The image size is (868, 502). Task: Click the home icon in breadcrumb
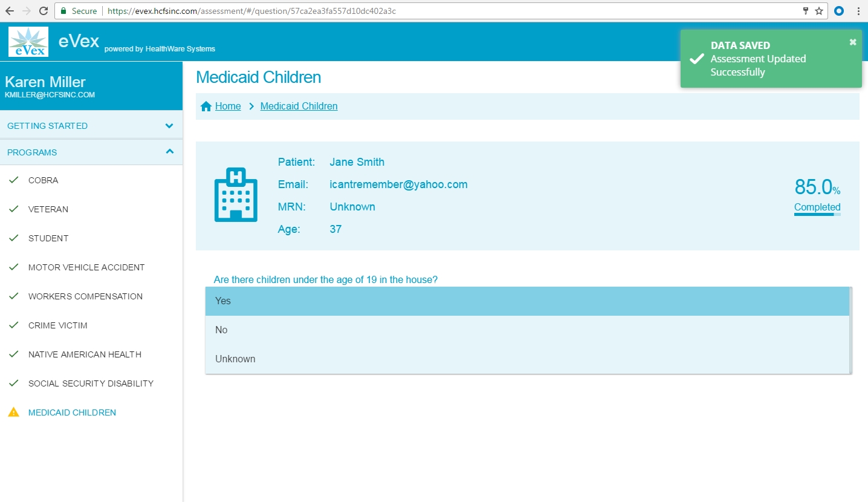click(206, 106)
